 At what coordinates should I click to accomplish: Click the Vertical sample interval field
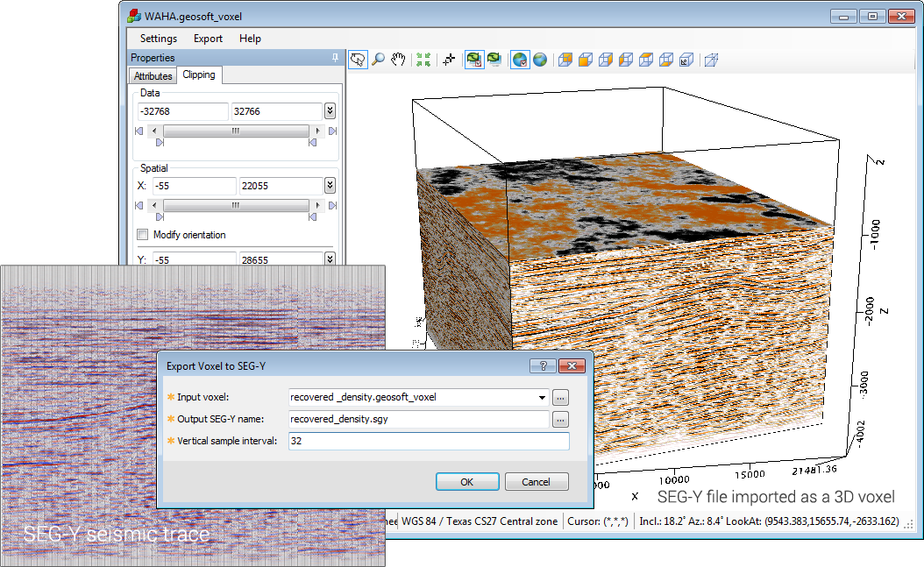point(429,441)
